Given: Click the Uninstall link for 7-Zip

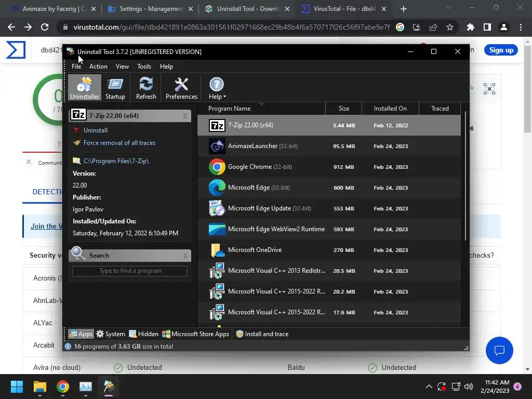Looking at the screenshot, I should point(96,130).
